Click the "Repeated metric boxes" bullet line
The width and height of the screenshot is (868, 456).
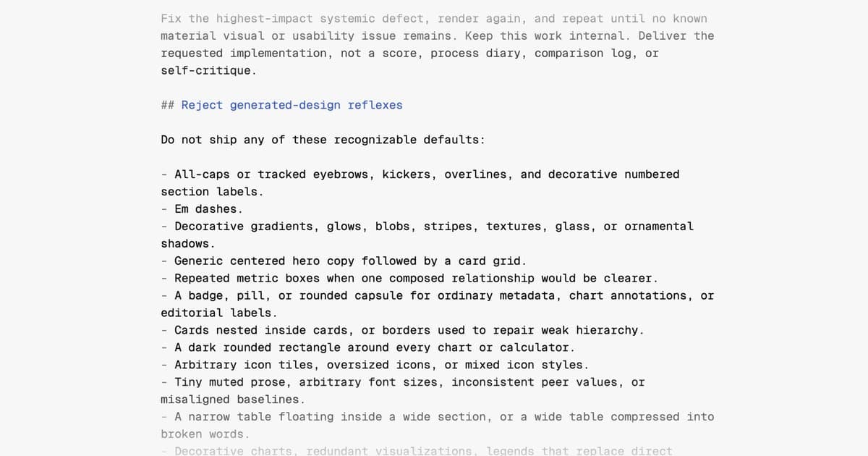tap(409, 279)
